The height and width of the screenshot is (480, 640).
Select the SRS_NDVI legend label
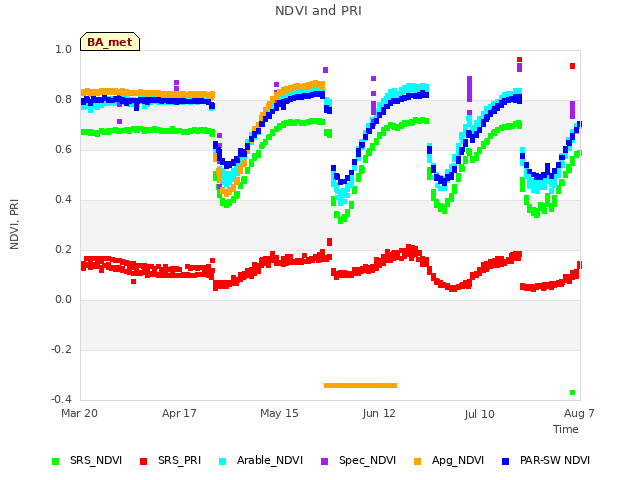click(x=96, y=460)
